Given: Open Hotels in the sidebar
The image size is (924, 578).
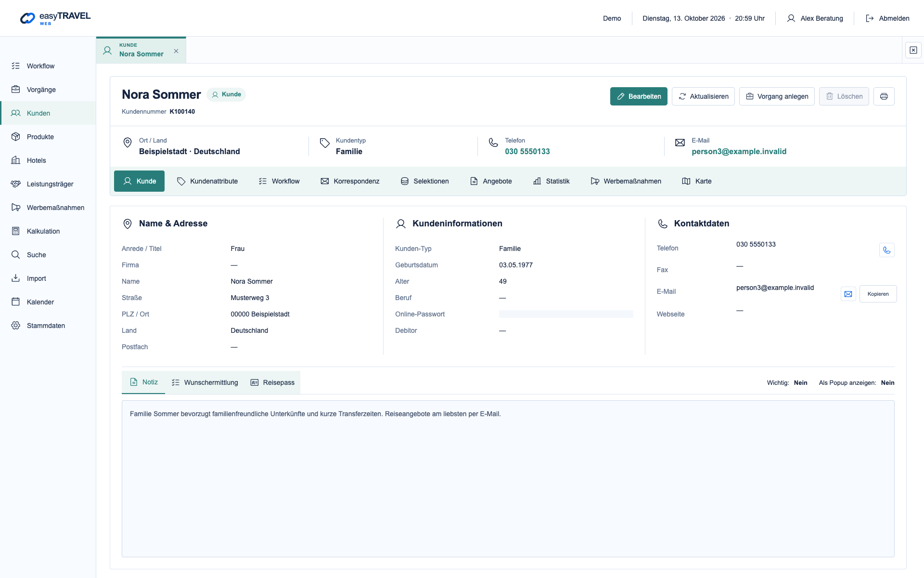Looking at the screenshot, I should (x=48, y=160).
